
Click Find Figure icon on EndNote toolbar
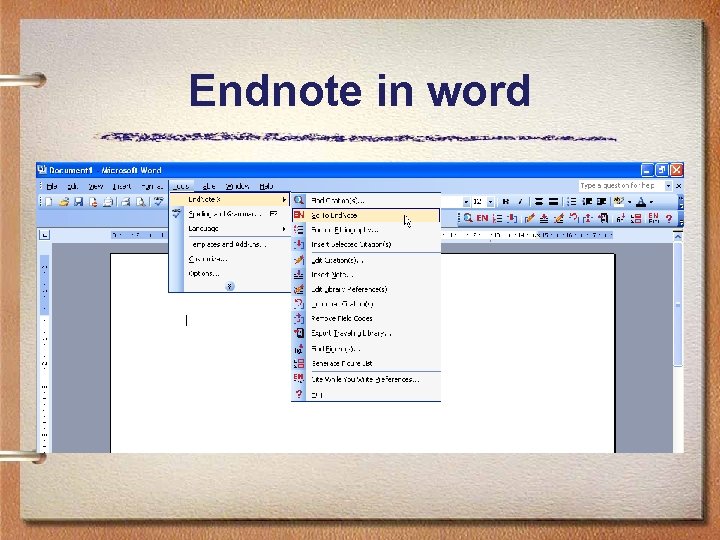[x=620, y=218]
